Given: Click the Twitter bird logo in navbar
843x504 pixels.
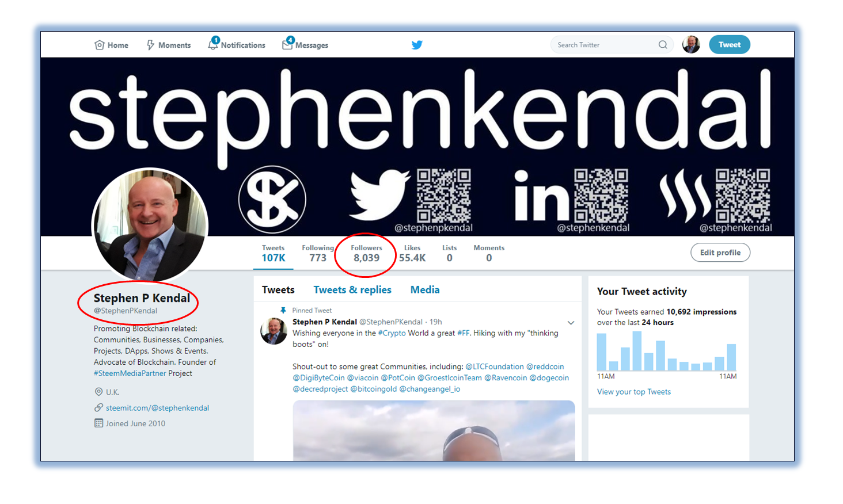Looking at the screenshot, I should [x=417, y=45].
